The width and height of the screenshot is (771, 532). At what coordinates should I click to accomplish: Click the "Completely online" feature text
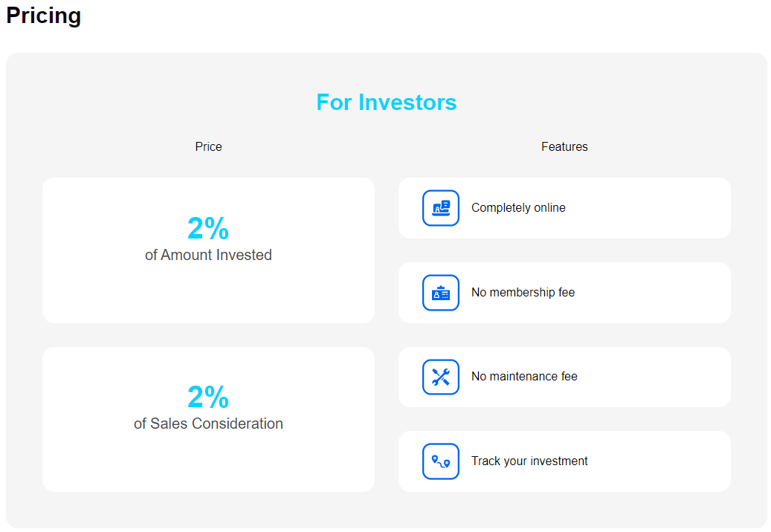518,208
